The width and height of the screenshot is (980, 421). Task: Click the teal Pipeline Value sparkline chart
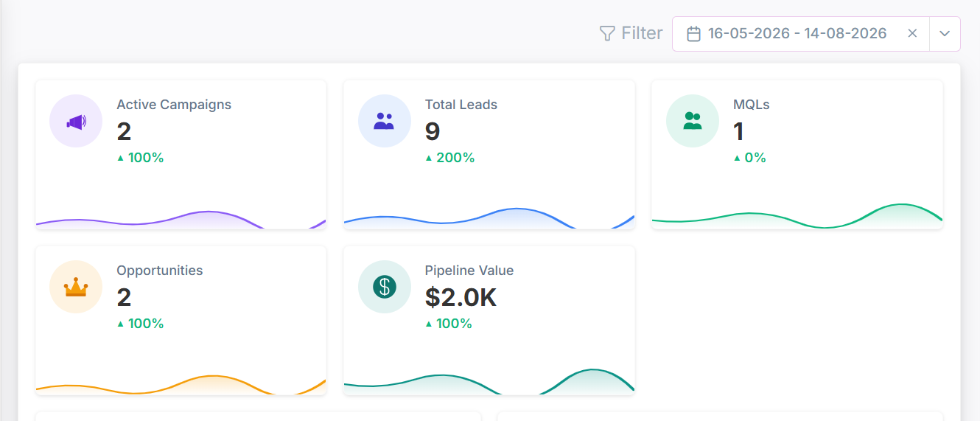489,381
